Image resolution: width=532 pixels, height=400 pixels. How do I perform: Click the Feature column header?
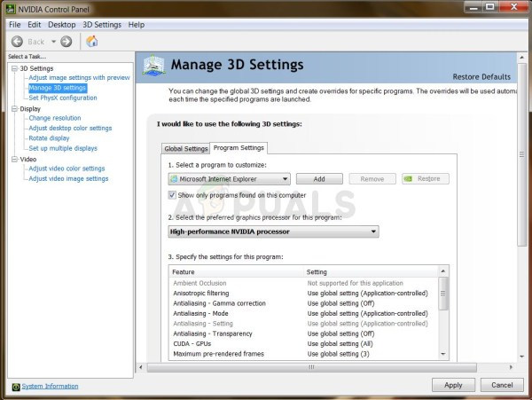coord(236,271)
